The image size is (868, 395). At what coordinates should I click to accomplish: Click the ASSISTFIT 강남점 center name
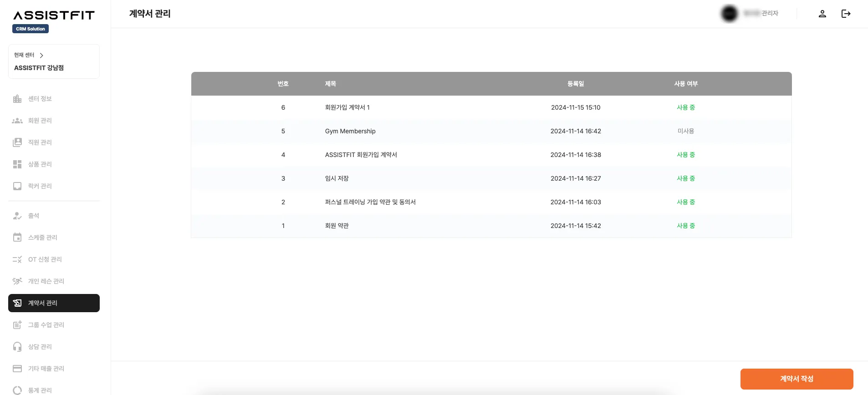tap(39, 68)
